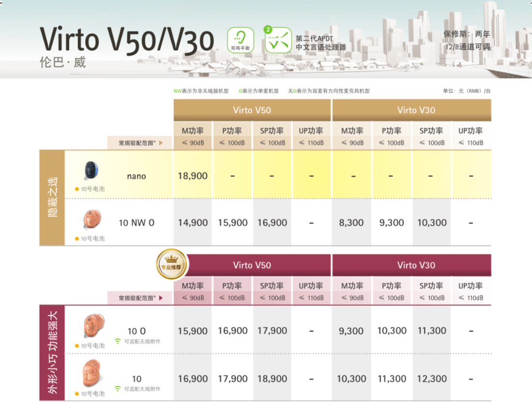Click the 10 NW O model name
This screenshot has width=532, height=403.
137,223
